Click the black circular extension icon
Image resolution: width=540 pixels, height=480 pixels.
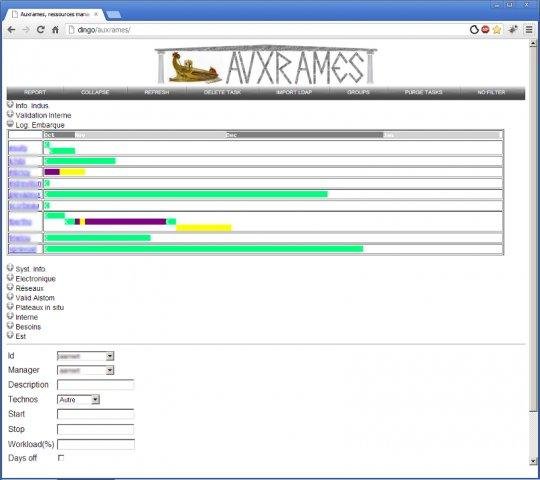(474, 30)
